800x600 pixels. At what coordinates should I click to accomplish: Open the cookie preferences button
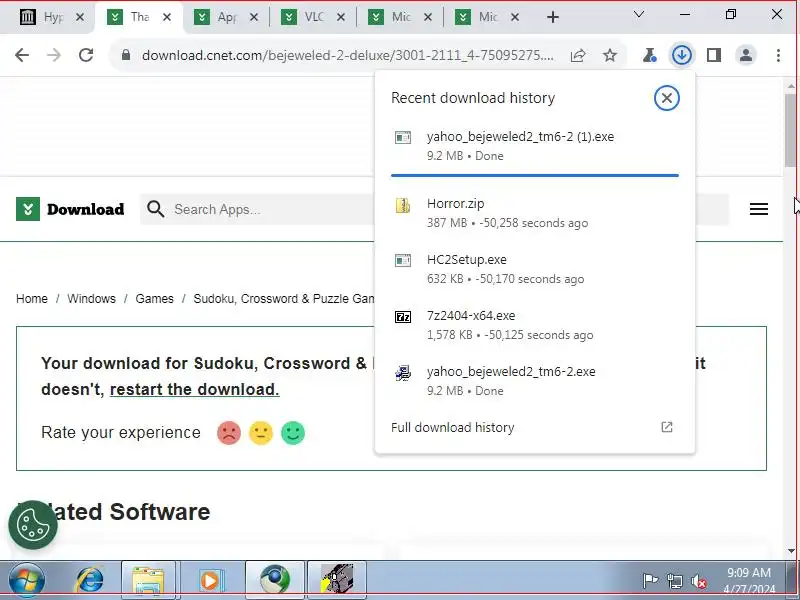tap(33, 524)
